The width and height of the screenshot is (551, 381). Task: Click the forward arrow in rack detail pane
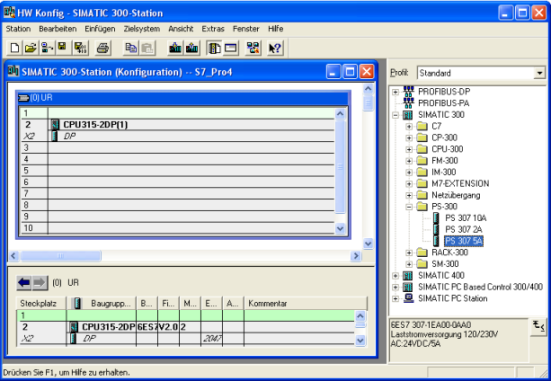click(40, 283)
